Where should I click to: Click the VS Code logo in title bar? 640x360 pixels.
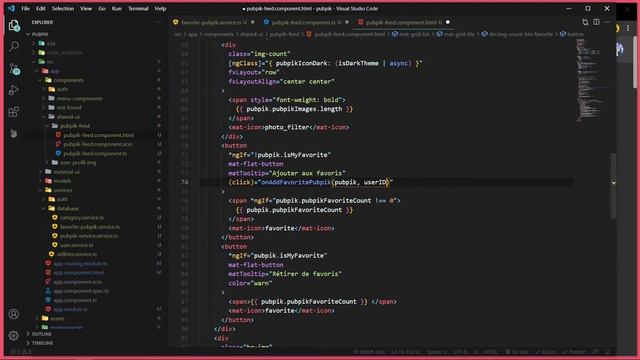[11, 8]
